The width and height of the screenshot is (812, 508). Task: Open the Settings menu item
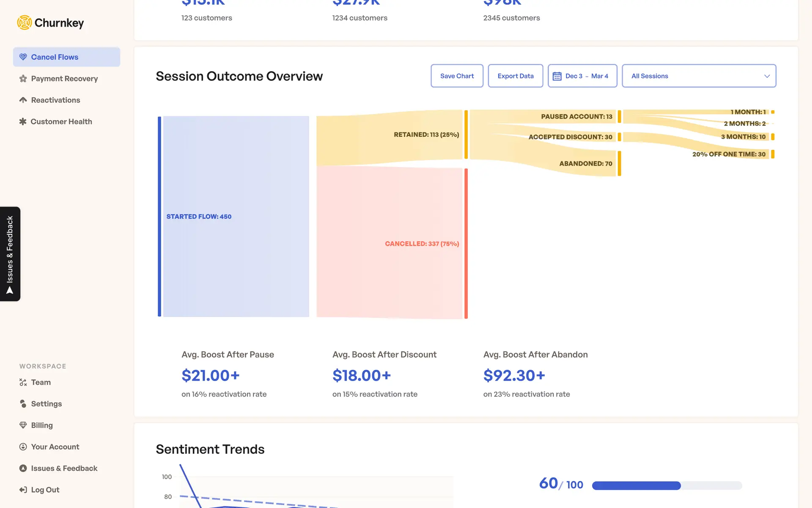point(46,404)
